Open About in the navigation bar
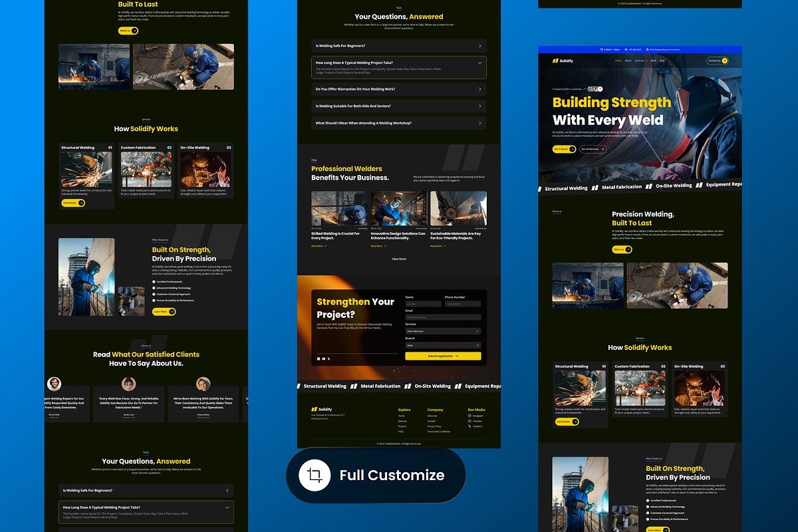Viewport: 798px width, 532px height. [x=628, y=61]
